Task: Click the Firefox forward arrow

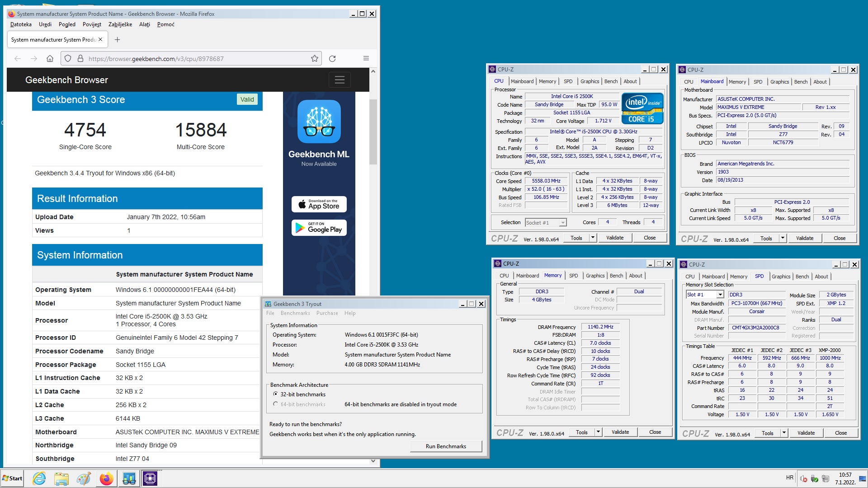Action: pos(34,59)
